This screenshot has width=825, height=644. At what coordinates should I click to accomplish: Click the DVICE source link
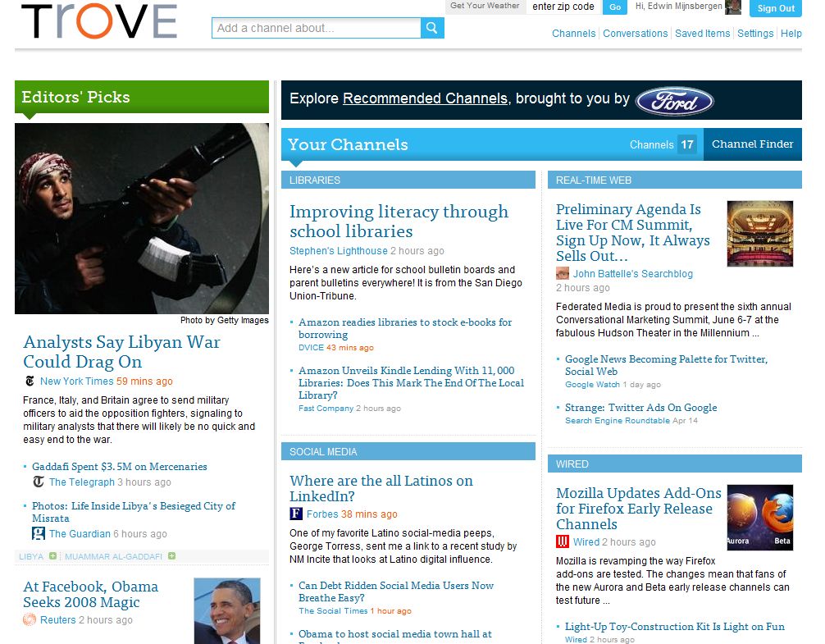pos(311,347)
